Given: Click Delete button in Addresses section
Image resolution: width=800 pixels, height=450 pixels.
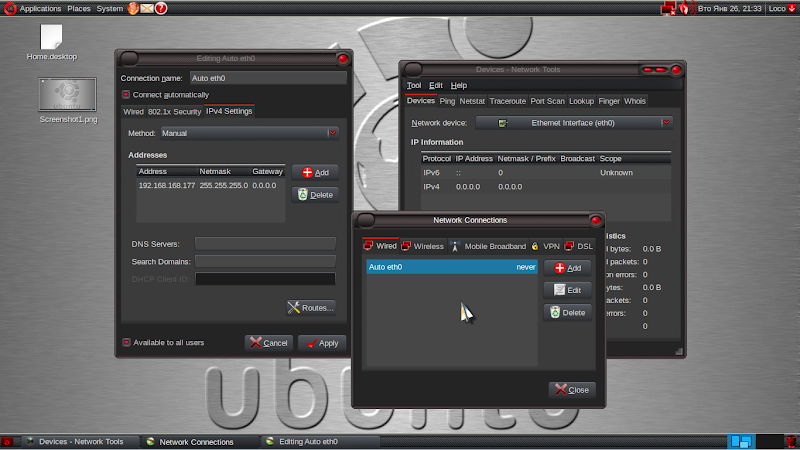Looking at the screenshot, I should pyautogui.click(x=315, y=194).
